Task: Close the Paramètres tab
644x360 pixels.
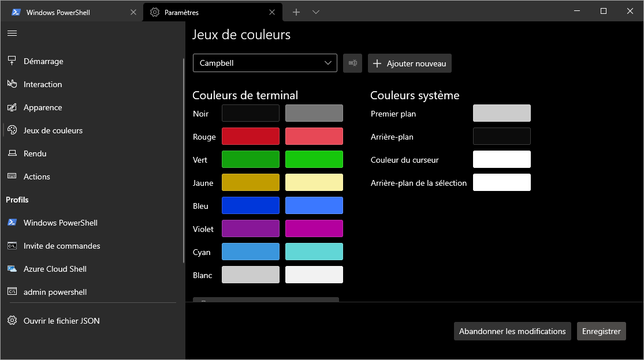Action: 272,12
